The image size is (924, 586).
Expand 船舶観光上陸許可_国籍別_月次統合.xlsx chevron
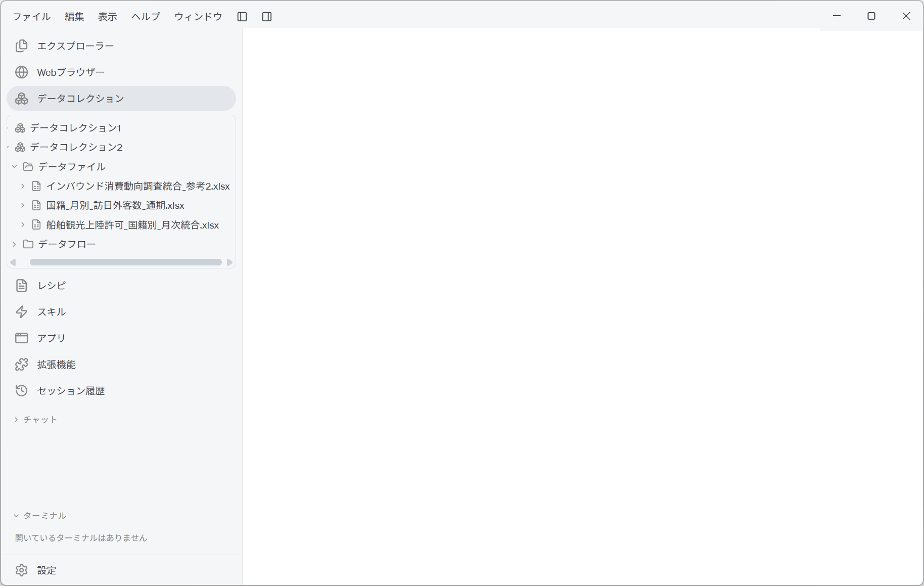click(23, 224)
